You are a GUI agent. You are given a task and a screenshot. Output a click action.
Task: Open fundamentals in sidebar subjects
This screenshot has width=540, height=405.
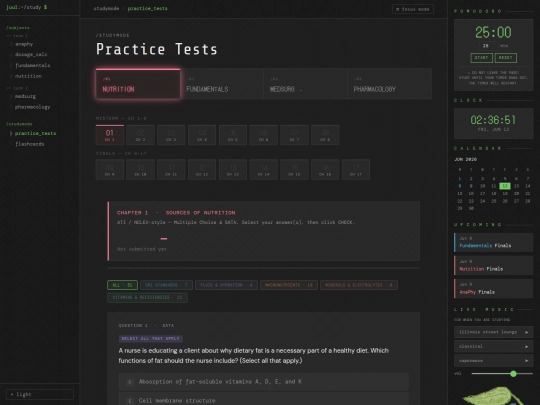point(33,65)
